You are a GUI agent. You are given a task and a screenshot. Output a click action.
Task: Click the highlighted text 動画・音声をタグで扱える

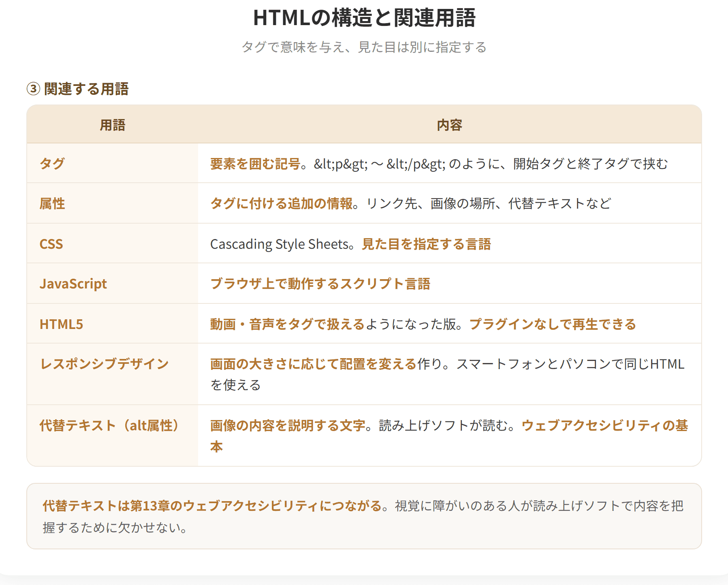(288, 324)
